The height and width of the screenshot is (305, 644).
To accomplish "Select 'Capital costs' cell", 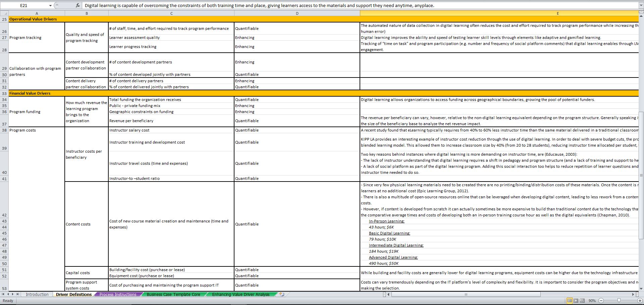I will tap(87, 273).
